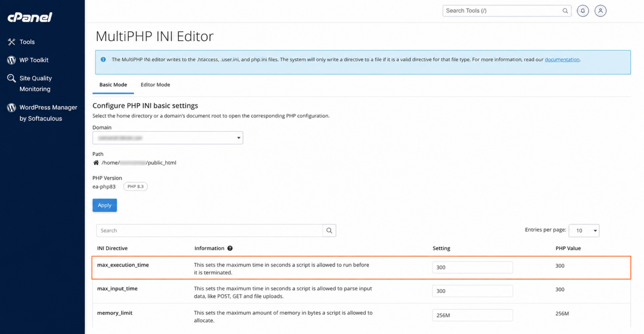Image resolution: width=644 pixels, height=334 pixels.
Task: Open Tools from the sidebar
Action: [x=27, y=42]
